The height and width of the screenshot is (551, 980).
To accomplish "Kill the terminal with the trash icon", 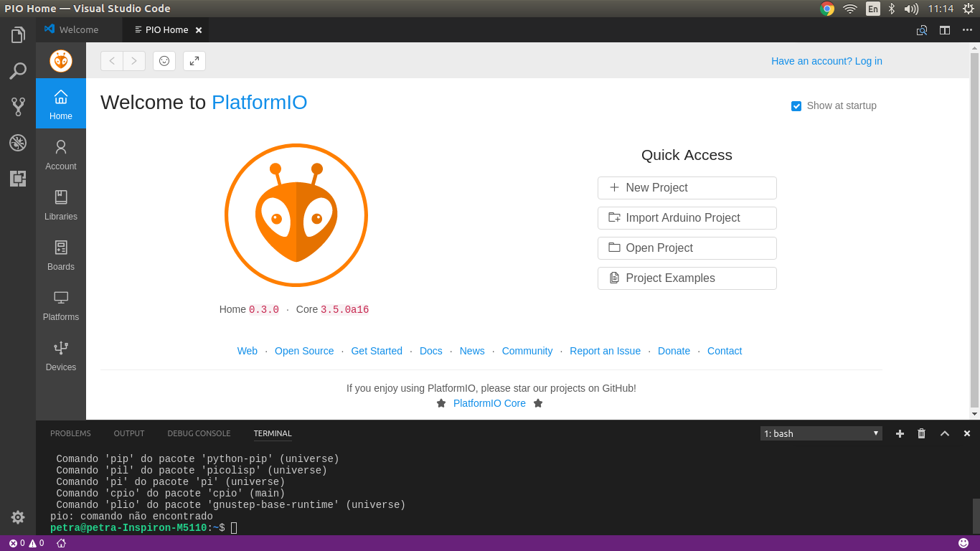I will coord(921,433).
